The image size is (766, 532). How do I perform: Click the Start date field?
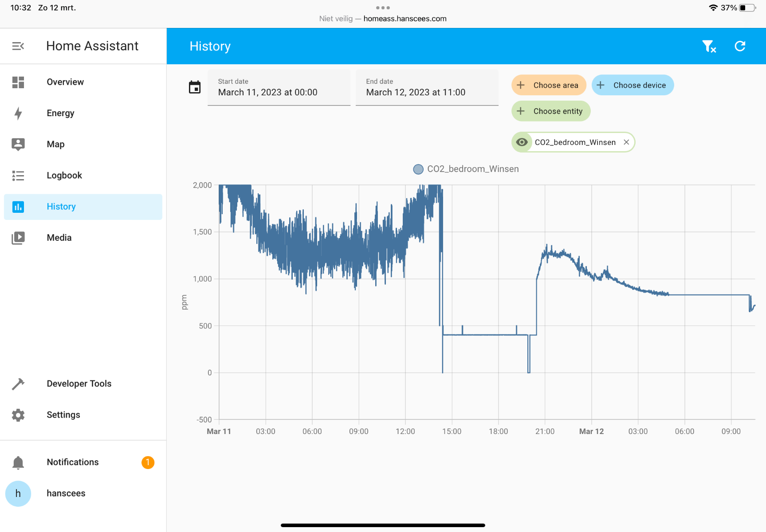[x=279, y=88]
